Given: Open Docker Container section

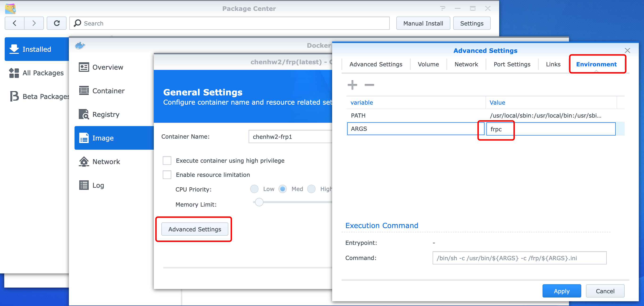Looking at the screenshot, I should [x=108, y=91].
